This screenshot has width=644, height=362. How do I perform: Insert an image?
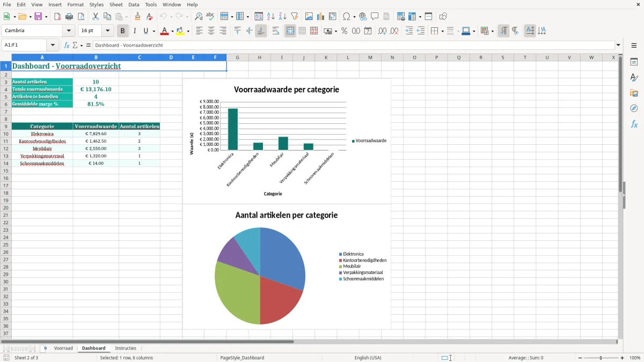(x=309, y=17)
